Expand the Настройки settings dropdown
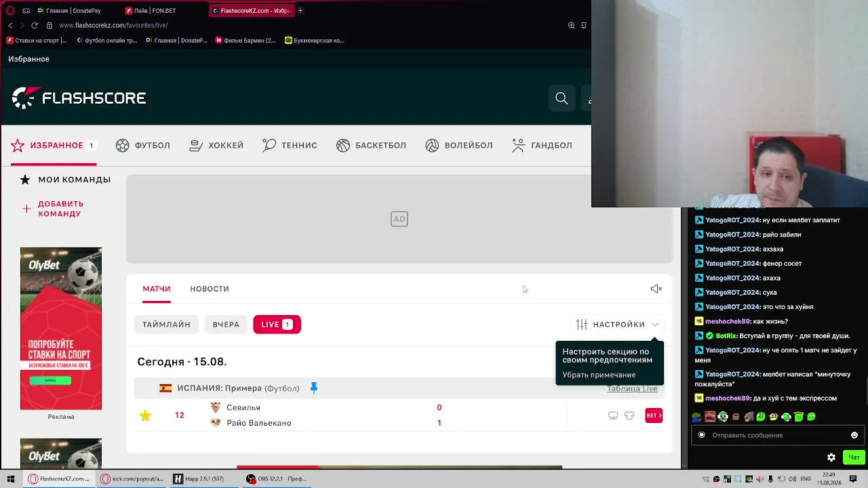Viewport: 868px width, 488px height. coord(618,325)
